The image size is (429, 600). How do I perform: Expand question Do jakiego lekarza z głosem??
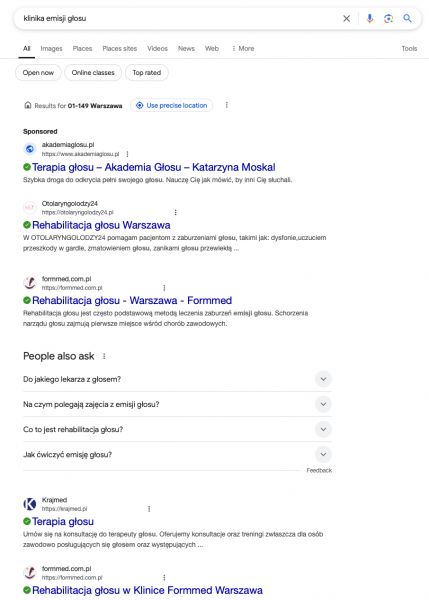coord(177,379)
